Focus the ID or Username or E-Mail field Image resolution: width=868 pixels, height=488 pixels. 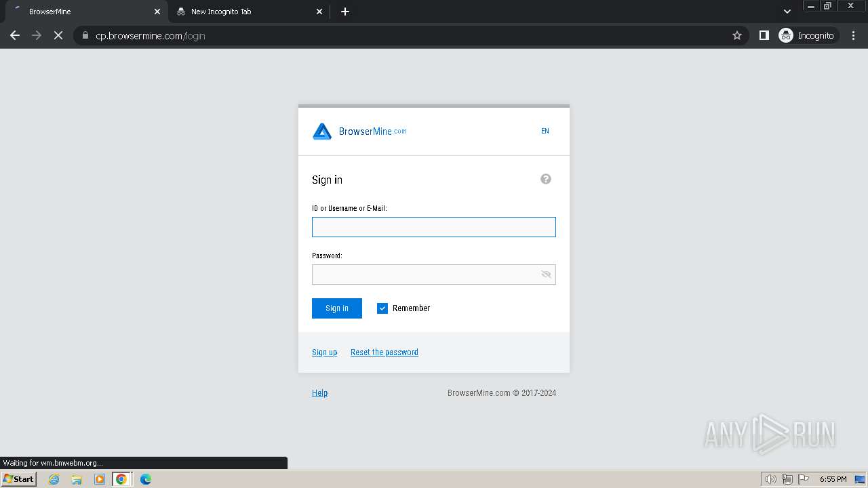tap(434, 227)
